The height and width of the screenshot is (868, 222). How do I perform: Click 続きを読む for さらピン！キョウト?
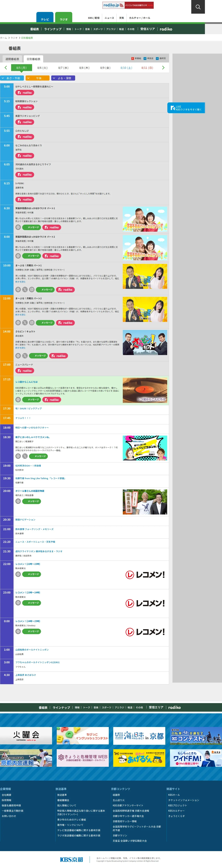20,348
